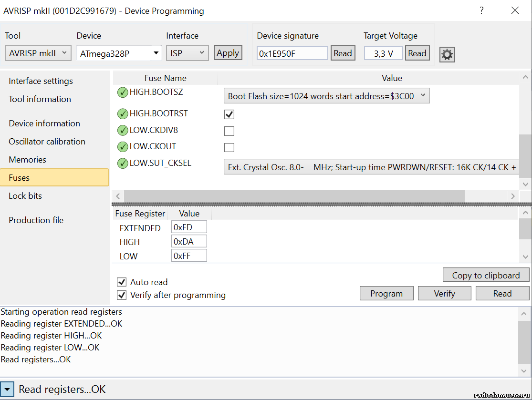Click the EXTENDED fuse value field 0xFD
Image resolution: width=532 pixels, height=400 pixels.
click(x=189, y=227)
